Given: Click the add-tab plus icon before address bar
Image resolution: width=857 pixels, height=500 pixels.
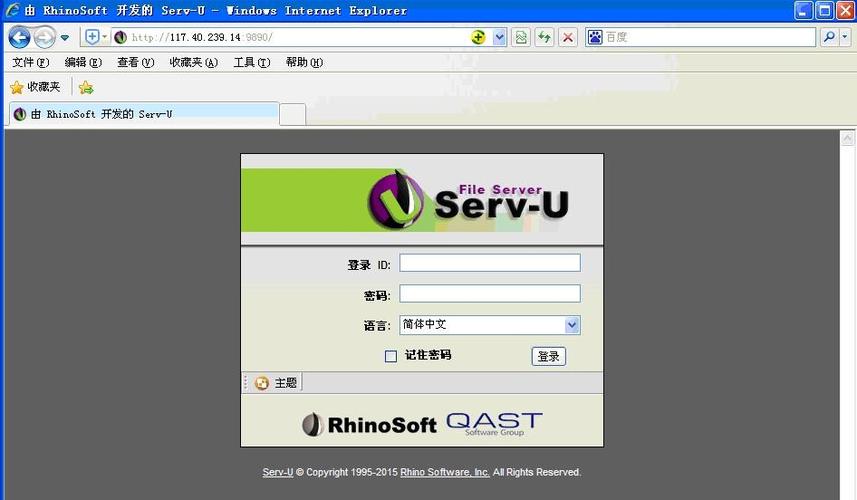Looking at the screenshot, I should (93, 37).
